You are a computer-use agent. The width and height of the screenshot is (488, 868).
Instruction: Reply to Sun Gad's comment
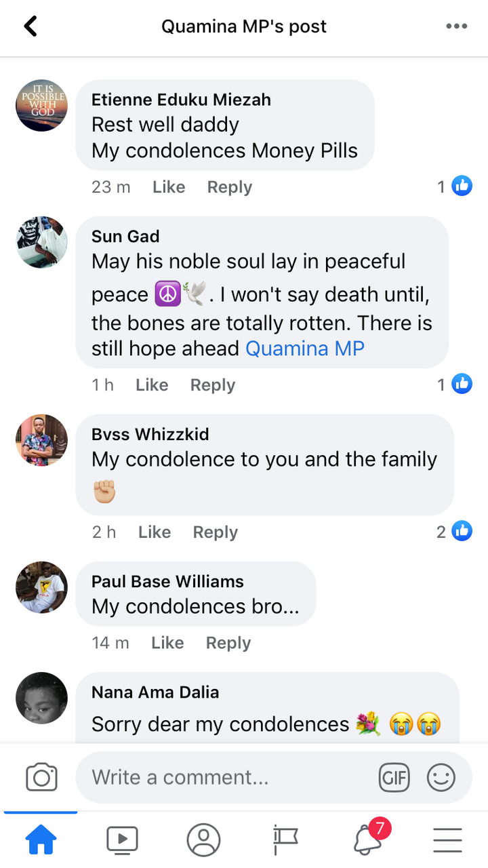(x=212, y=385)
